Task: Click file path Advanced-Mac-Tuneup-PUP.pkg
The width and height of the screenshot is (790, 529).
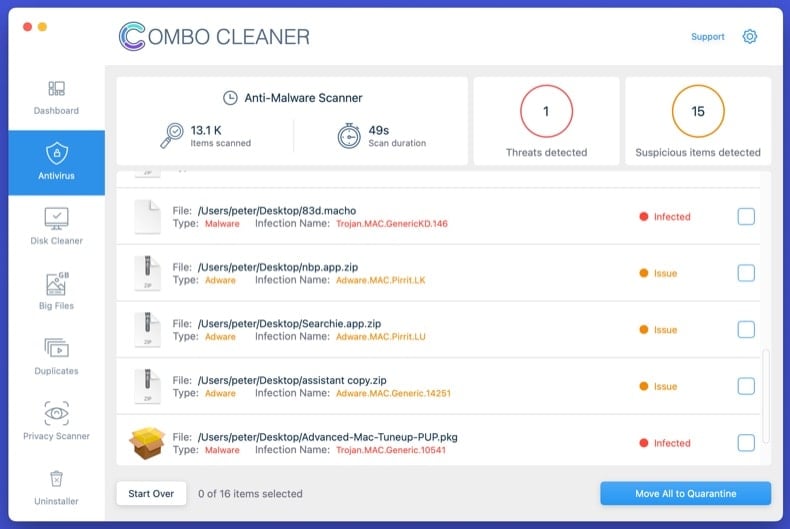Action: click(x=328, y=437)
